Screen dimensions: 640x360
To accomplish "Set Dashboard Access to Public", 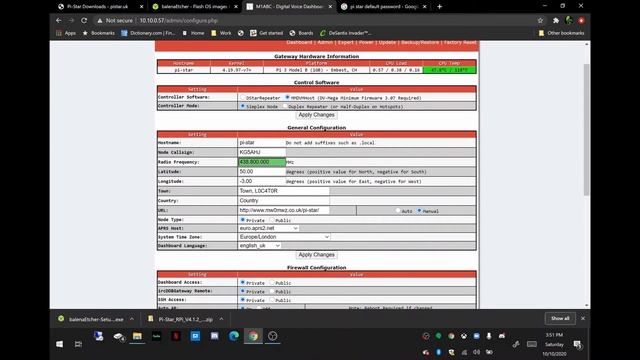I will click(x=272, y=282).
